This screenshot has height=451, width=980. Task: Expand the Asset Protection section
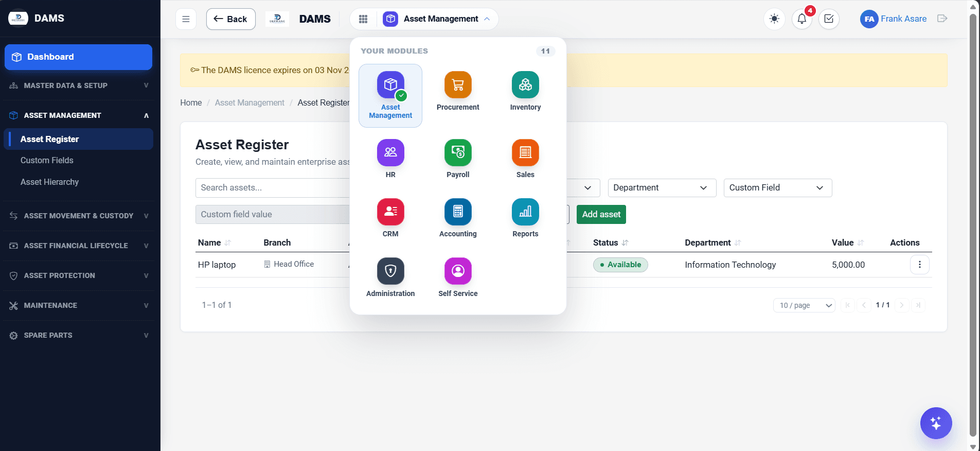tap(79, 275)
